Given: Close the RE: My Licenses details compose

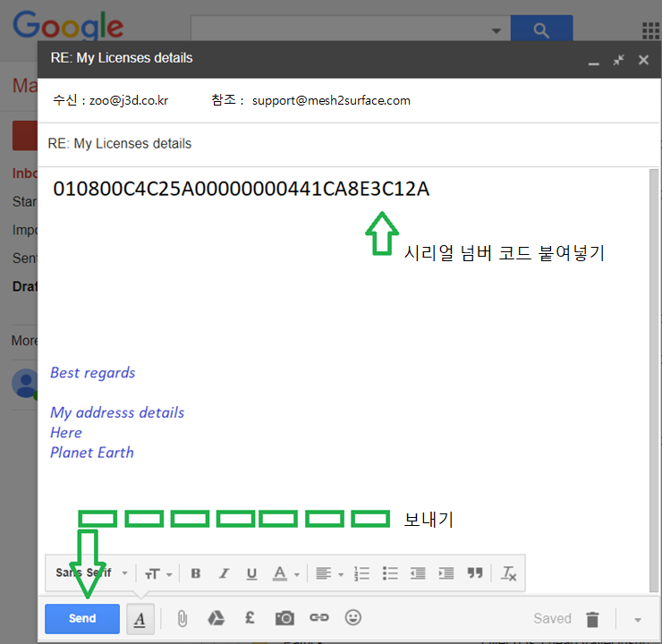Looking at the screenshot, I should click(x=643, y=60).
